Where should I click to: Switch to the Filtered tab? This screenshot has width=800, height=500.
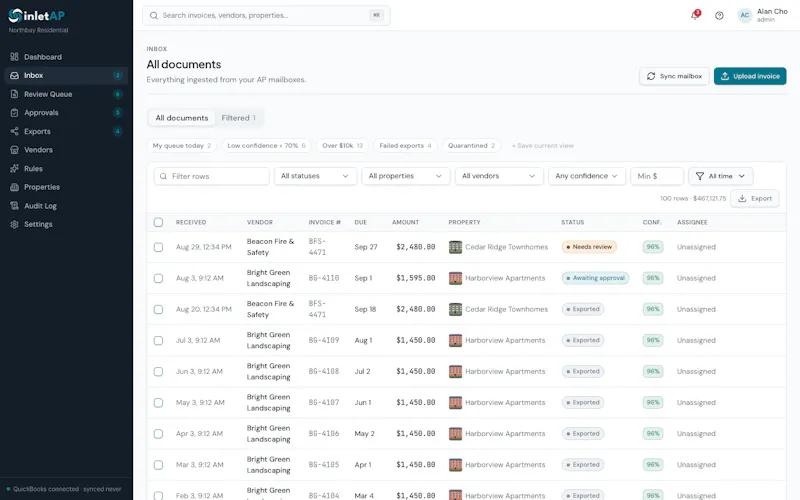238,118
